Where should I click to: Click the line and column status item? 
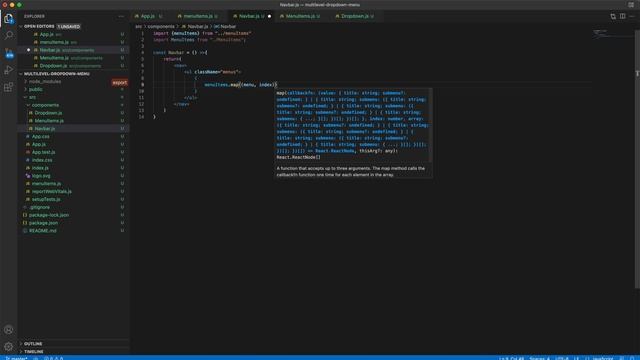[x=511, y=358]
